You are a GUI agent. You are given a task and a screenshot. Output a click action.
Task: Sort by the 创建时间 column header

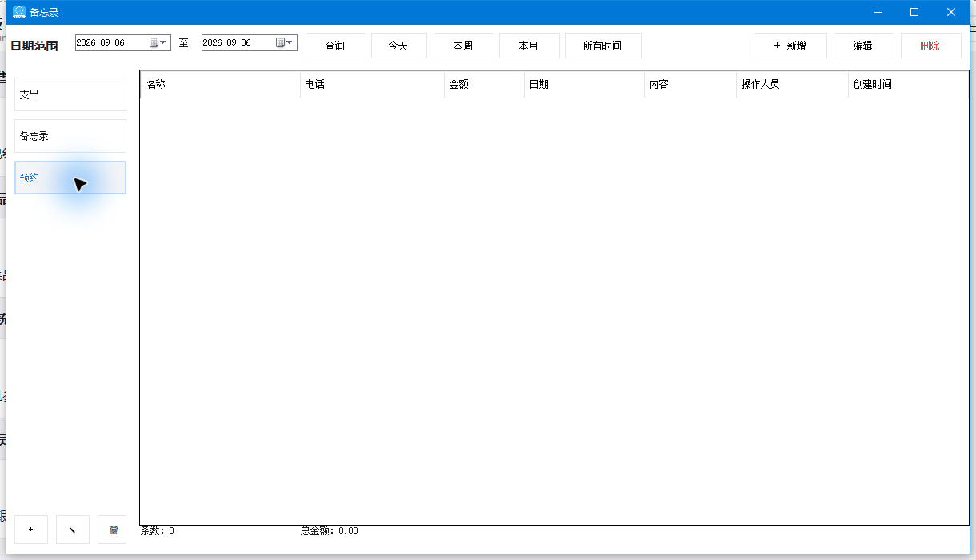click(908, 84)
